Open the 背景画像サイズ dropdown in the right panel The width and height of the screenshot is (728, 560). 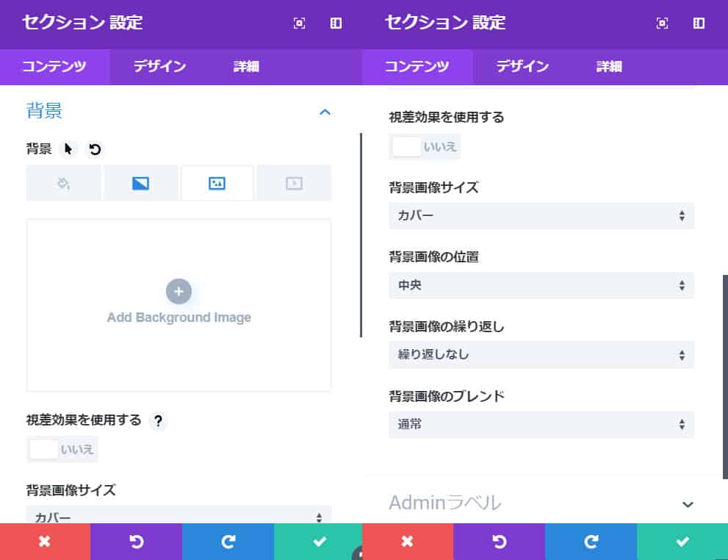[x=541, y=215]
